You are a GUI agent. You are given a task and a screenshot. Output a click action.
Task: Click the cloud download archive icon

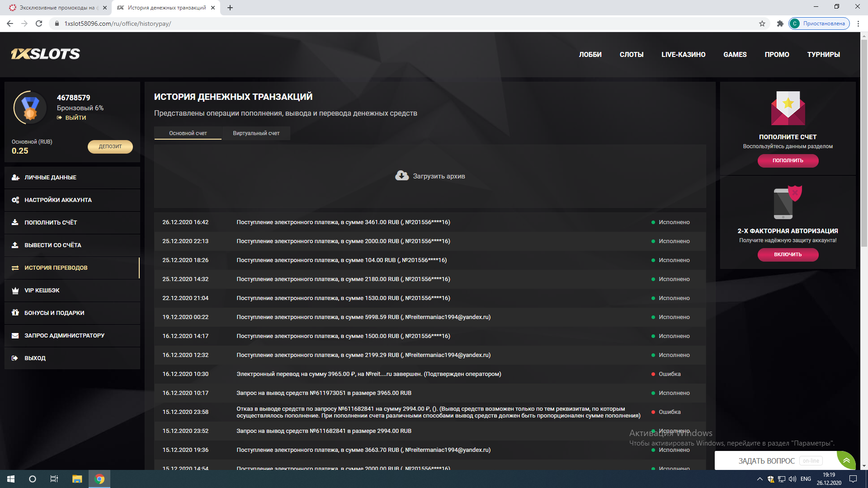pos(401,176)
